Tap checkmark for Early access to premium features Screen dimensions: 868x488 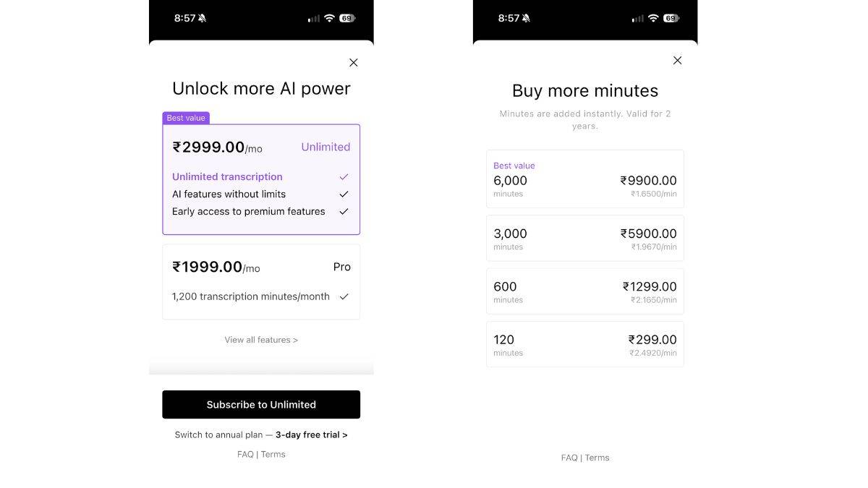(344, 211)
